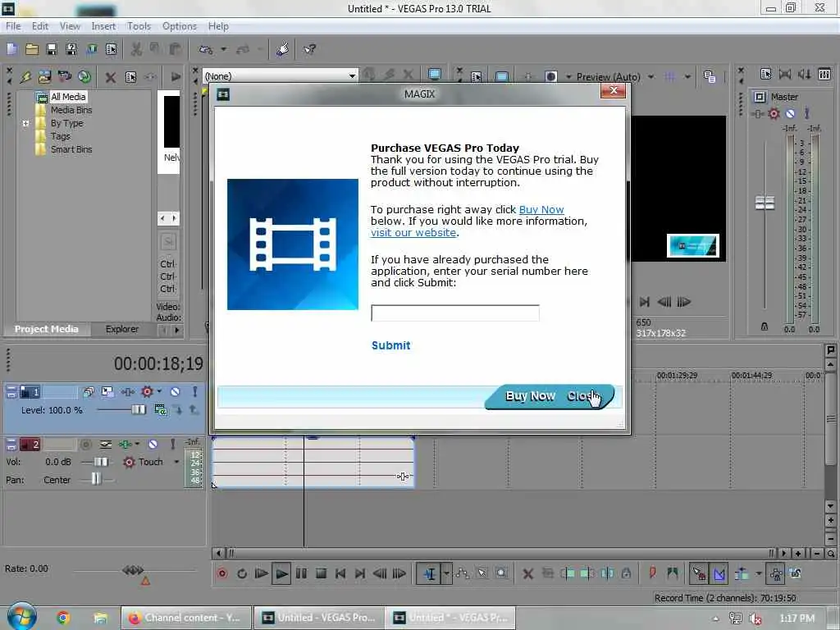Click the Get Media from Web globe icon

pyautogui.click(x=84, y=77)
